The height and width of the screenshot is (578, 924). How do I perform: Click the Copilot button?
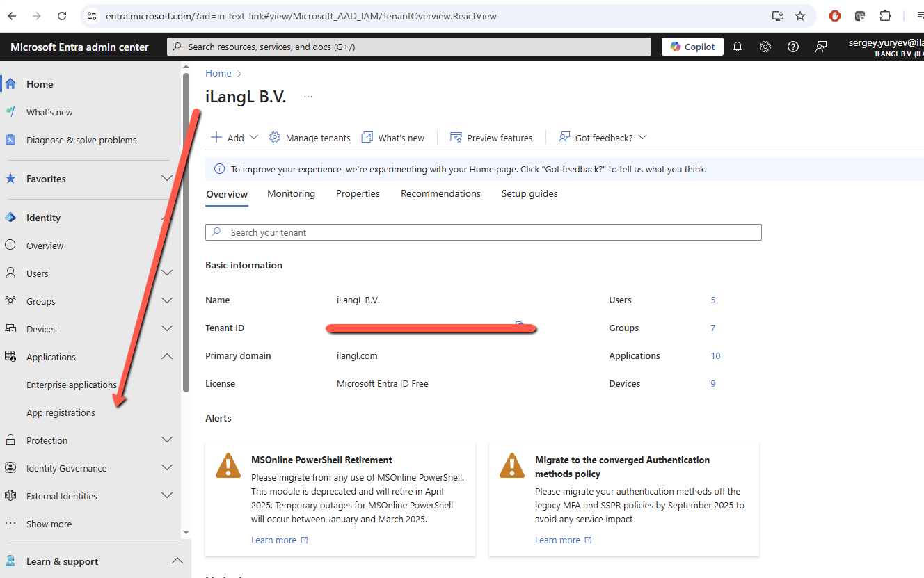coord(692,47)
